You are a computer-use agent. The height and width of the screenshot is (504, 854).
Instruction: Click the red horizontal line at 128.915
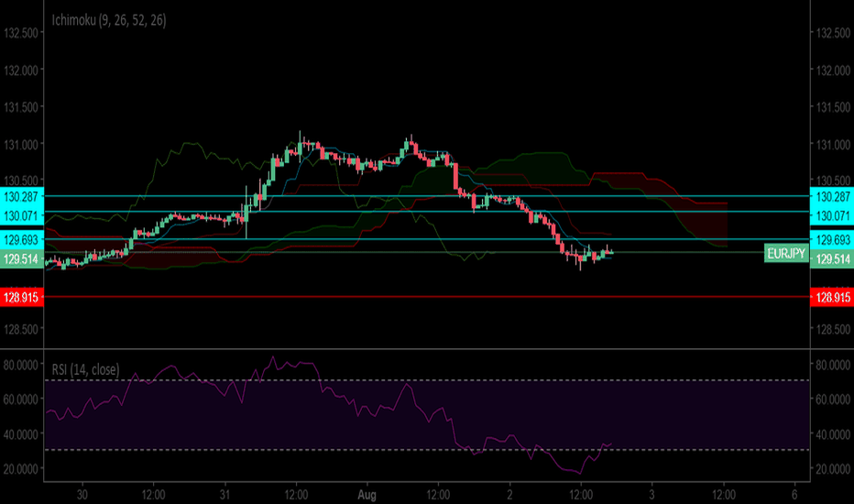tap(427, 297)
